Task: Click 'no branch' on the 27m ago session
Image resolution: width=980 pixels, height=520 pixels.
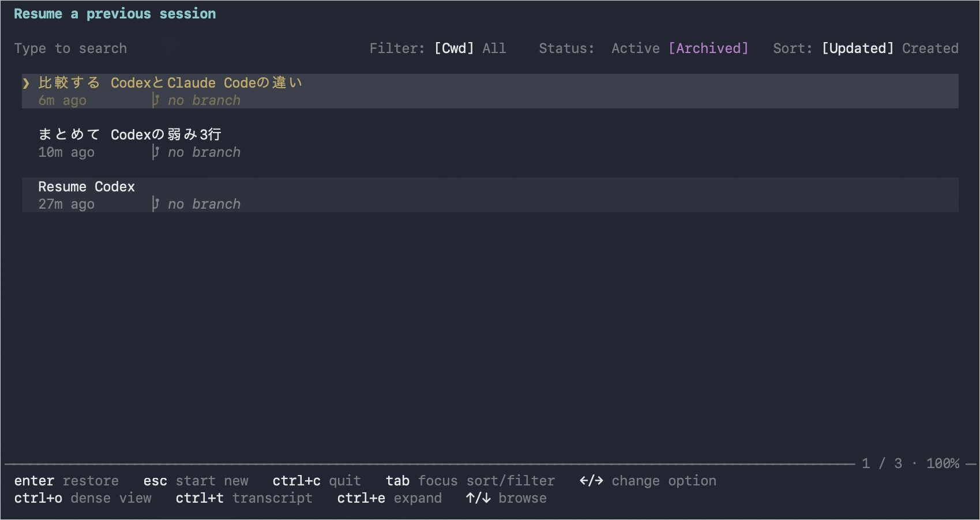Action: click(204, 204)
